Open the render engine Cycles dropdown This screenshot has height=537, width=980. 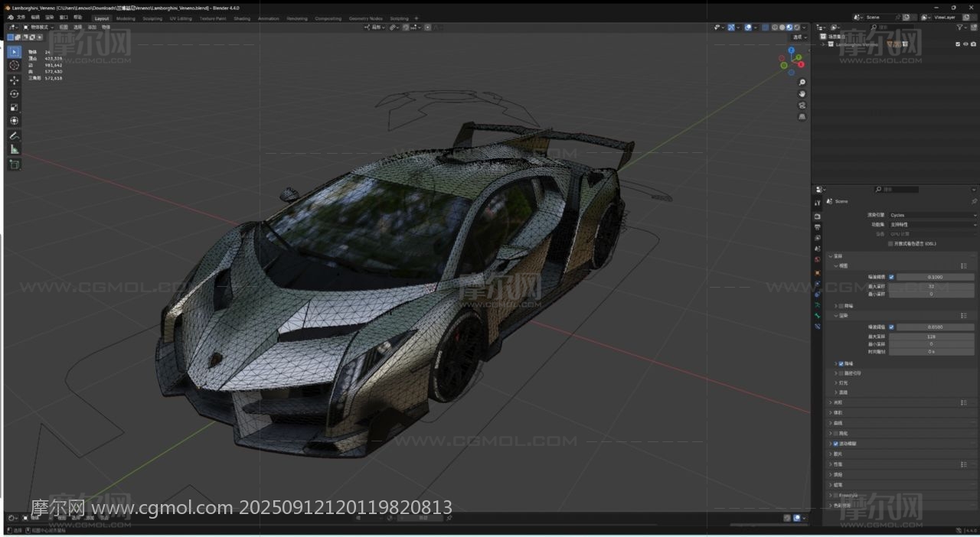933,215
